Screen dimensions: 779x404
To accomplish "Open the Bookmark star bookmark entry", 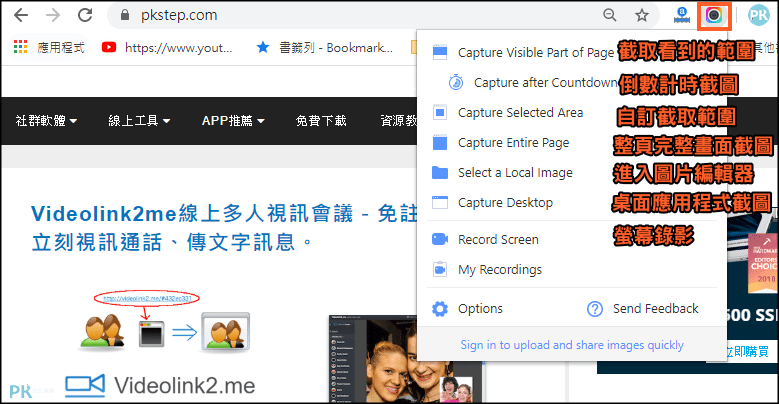I will coord(324,47).
